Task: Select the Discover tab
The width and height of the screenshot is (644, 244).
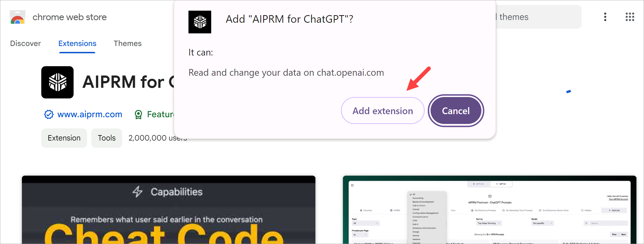Action: (25, 43)
